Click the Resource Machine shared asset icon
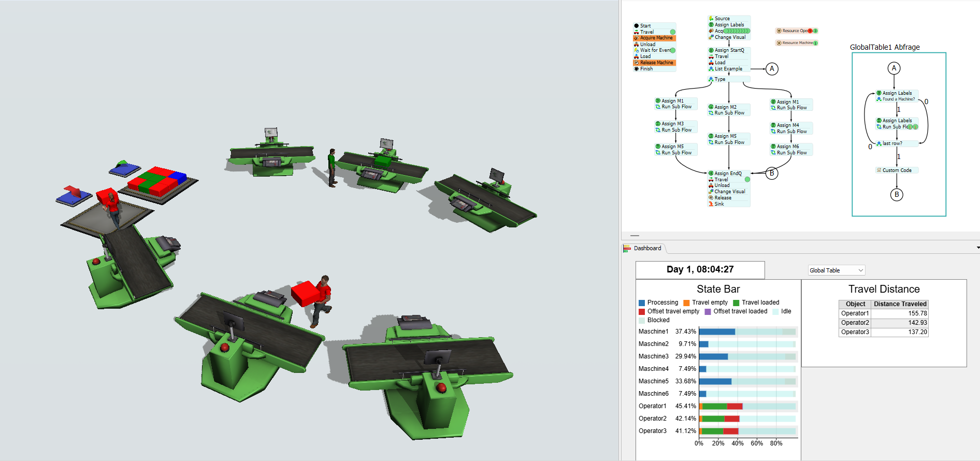 [779, 43]
